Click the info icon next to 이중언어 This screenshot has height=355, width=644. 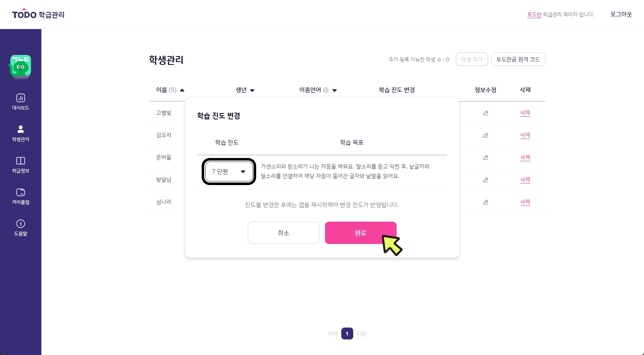click(326, 90)
